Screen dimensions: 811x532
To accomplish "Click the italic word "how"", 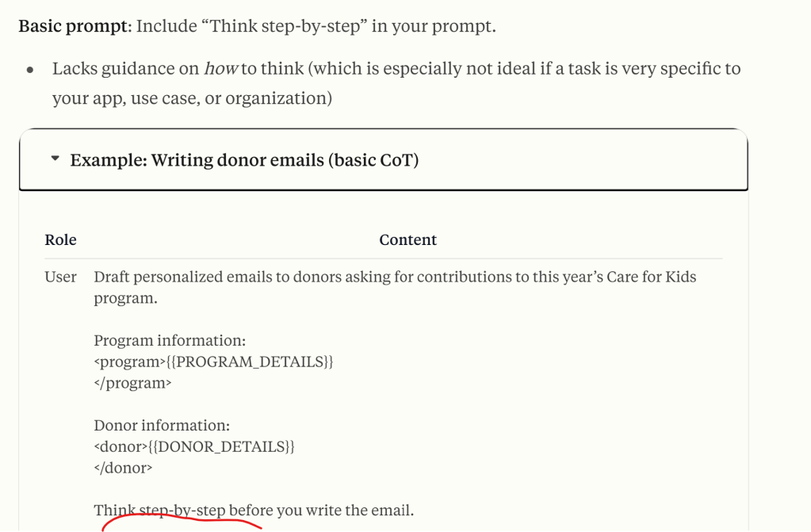I will pos(221,69).
